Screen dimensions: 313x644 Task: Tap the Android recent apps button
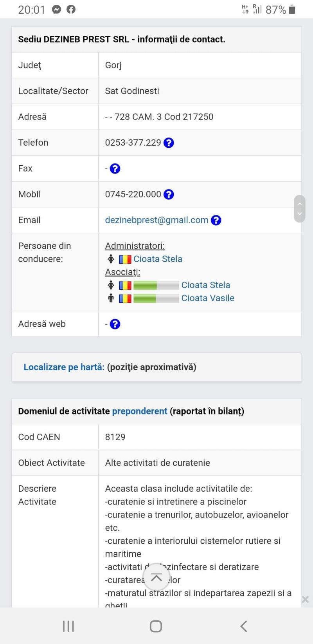(x=68, y=626)
